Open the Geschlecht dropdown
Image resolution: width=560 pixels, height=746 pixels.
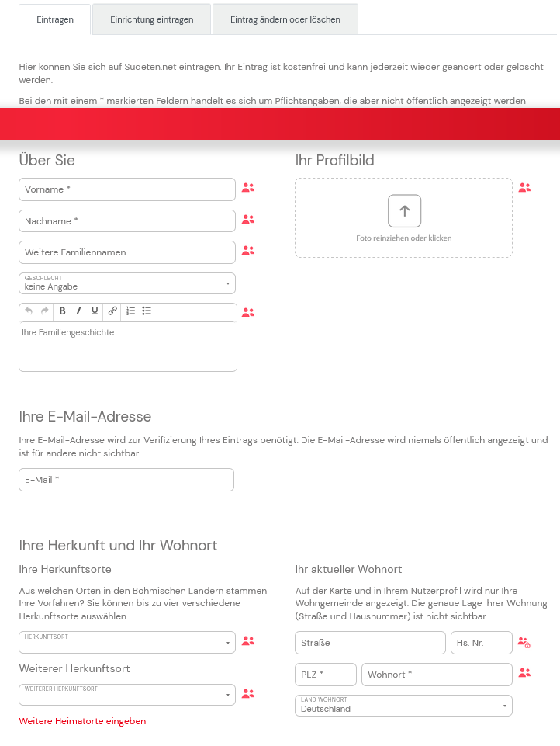(127, 283)
